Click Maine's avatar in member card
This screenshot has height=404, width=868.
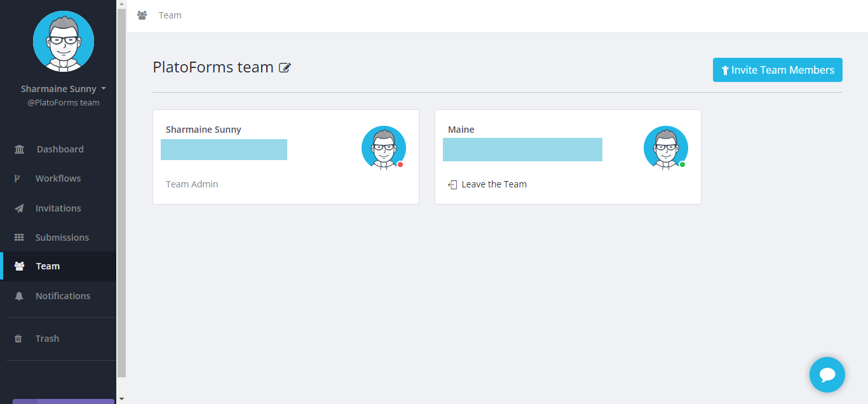pos(665,147)
